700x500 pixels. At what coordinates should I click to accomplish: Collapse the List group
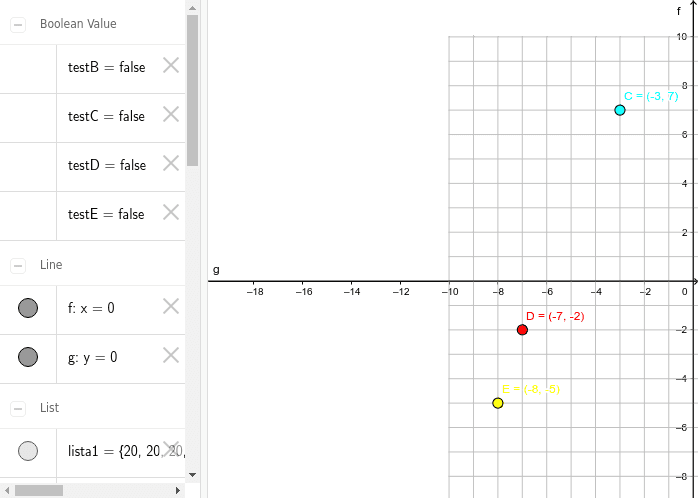pos(18,408)
